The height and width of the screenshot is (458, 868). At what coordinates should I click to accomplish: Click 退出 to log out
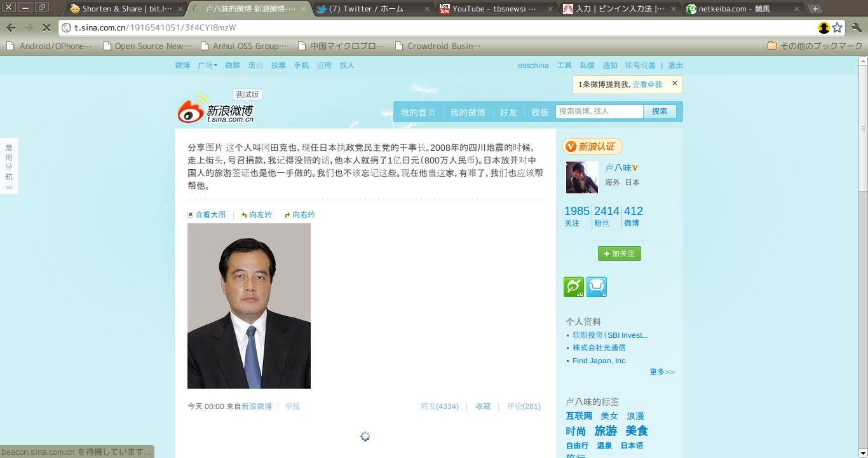675,66
